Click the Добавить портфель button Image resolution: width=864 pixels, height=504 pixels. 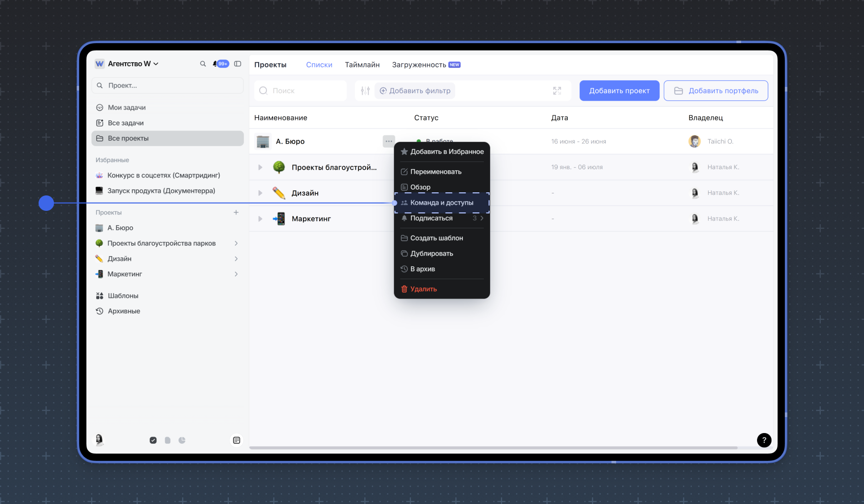point(715,91)
